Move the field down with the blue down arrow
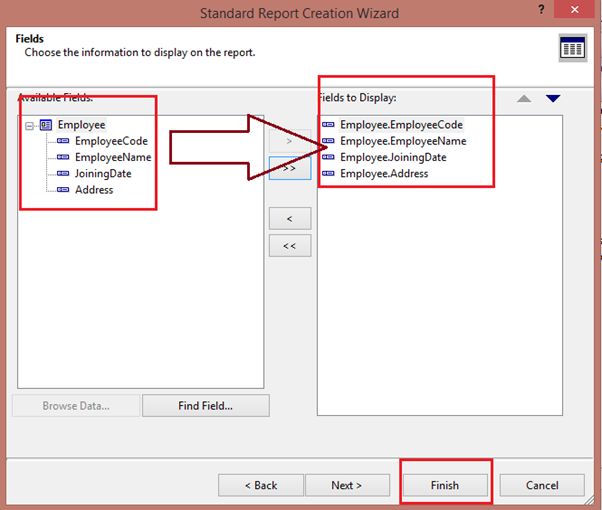This screenshot has width=602, height=510. [x=553, y=99]
